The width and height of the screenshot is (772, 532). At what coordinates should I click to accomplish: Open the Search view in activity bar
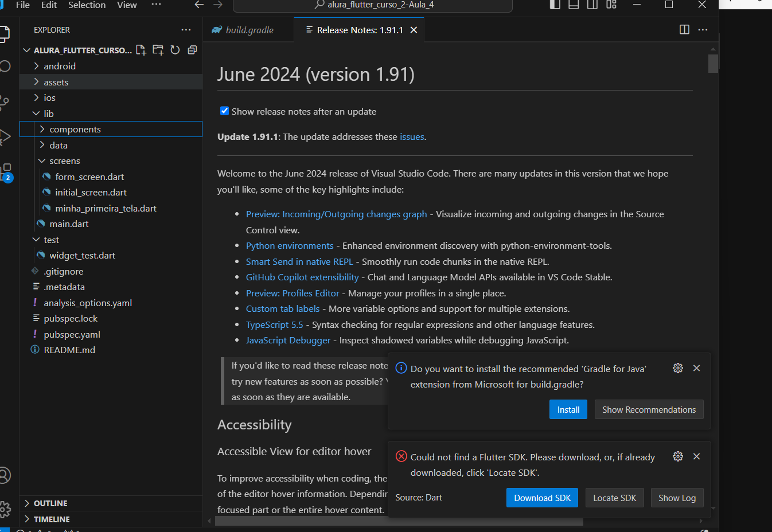tap(5, 66)
